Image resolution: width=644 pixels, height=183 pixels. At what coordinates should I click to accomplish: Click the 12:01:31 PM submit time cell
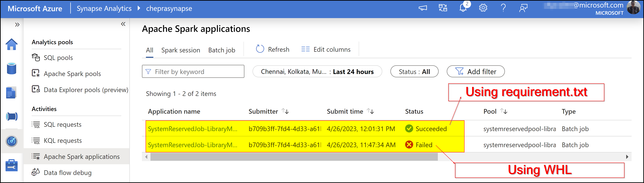coord(361,129)
